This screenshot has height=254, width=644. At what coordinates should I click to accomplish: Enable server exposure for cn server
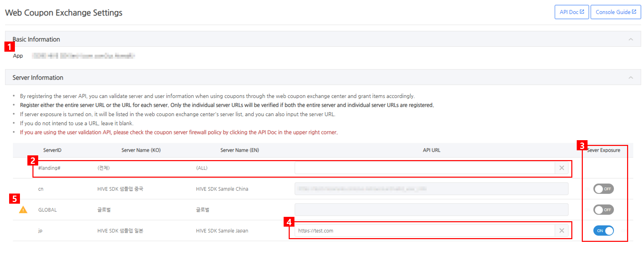pos(603,189)
